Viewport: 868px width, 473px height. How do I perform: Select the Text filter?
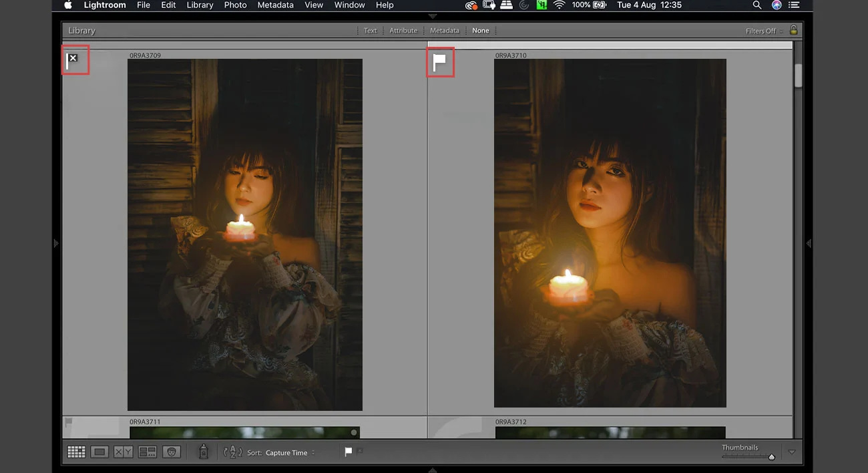(x=370, y=31)
